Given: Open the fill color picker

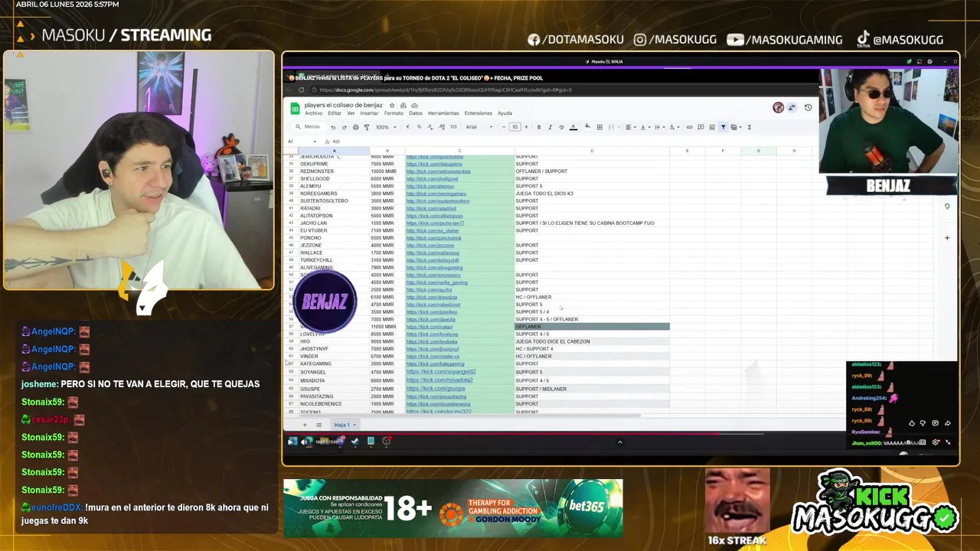Looking at the screenshot, I should pos(588,126).
